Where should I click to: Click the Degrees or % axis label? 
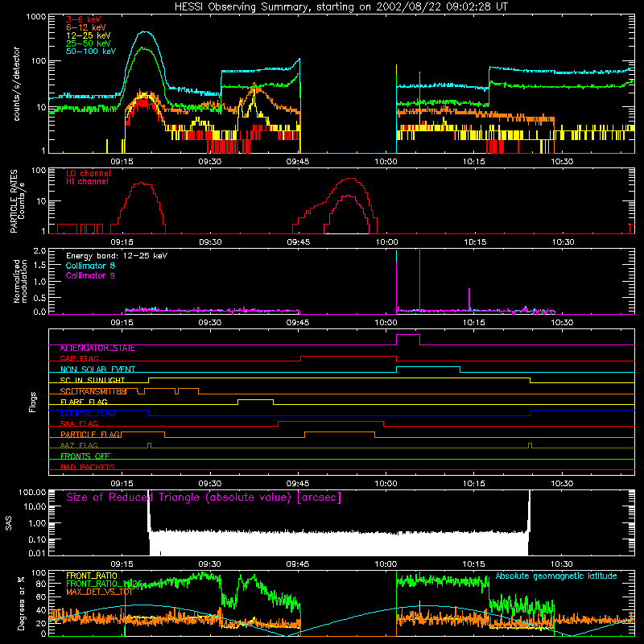coord(21,603)
